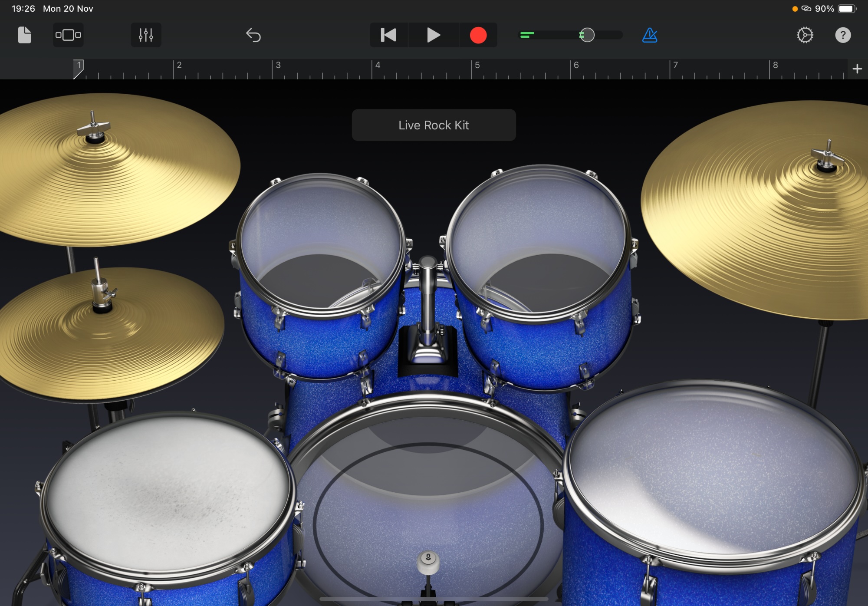Click bar 6 on the ruler
Viewport: 868px width, 606px height.
(x=576, y=65)
